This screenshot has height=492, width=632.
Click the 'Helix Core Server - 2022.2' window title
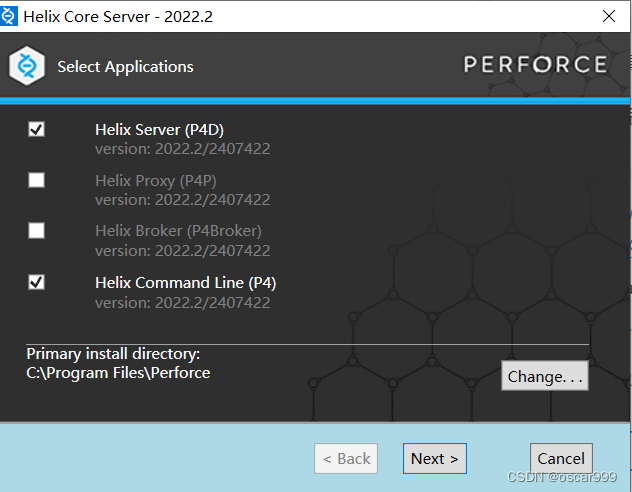point(118,17)
